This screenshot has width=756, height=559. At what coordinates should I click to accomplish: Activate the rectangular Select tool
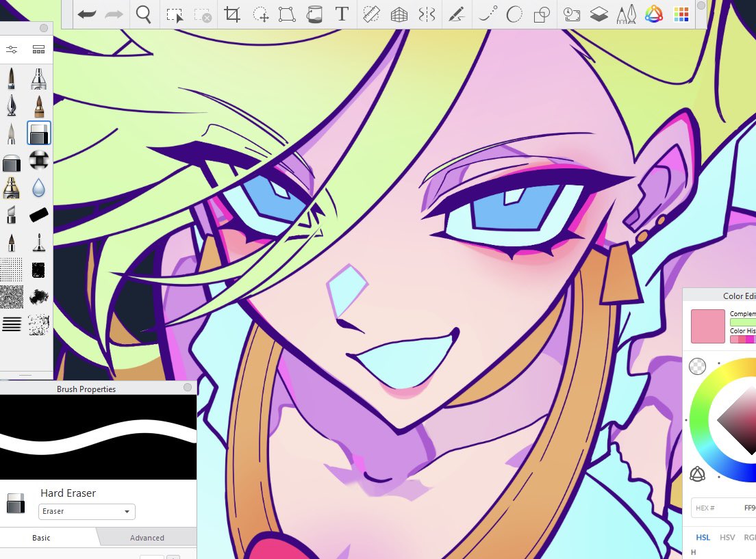point(175,15)
